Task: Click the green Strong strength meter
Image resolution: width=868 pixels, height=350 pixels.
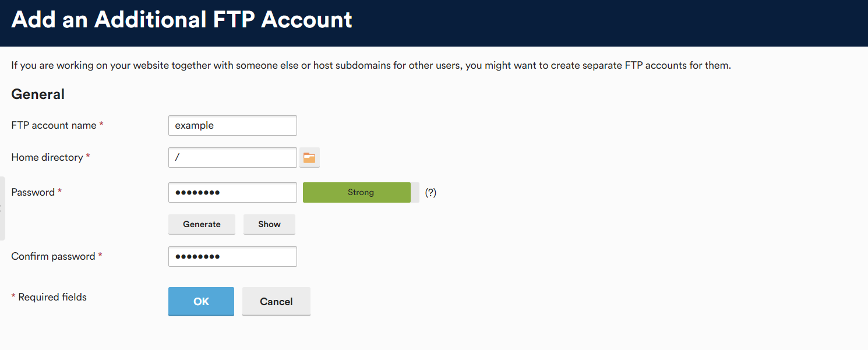Action: coord(361,192)
